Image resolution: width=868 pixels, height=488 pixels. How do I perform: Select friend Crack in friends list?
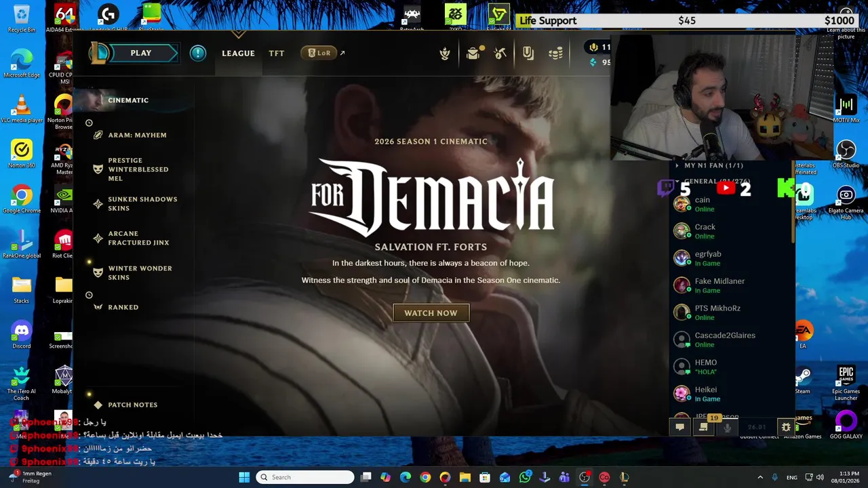click(731, 231)
